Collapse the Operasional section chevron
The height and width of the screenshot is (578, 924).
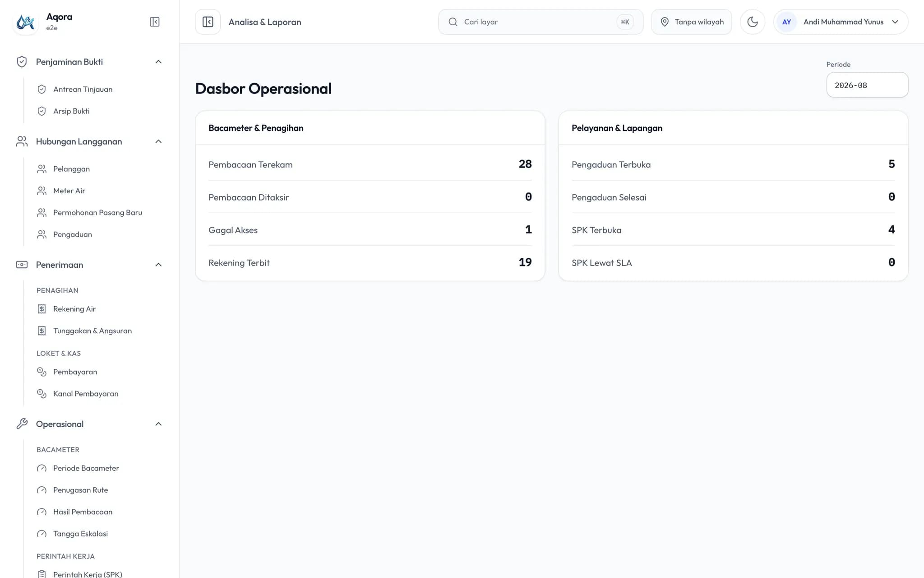pos(158,424)
